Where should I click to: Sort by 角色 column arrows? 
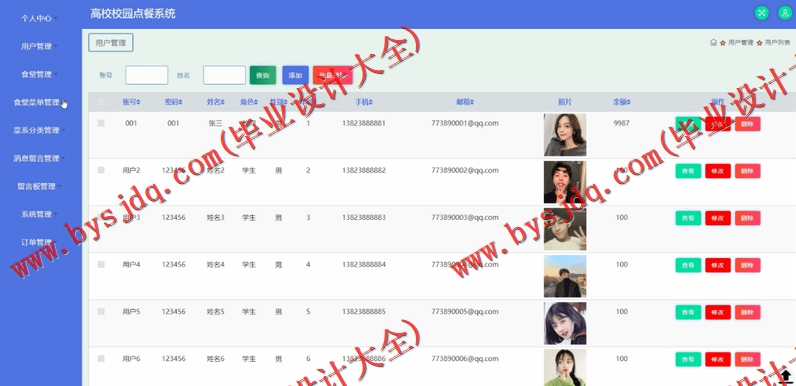pyautogui.click(x=255, y=102)
